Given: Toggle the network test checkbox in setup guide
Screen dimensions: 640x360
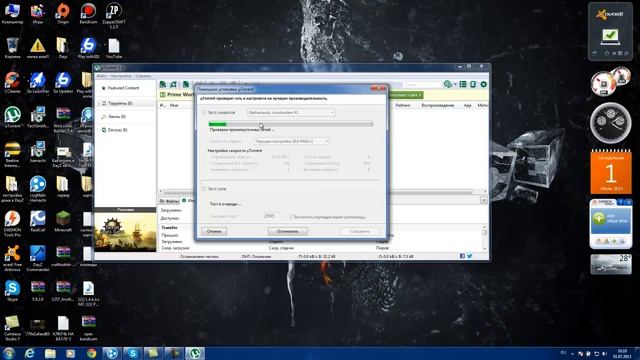Looking at the screenshot, I should click(204, 189).
